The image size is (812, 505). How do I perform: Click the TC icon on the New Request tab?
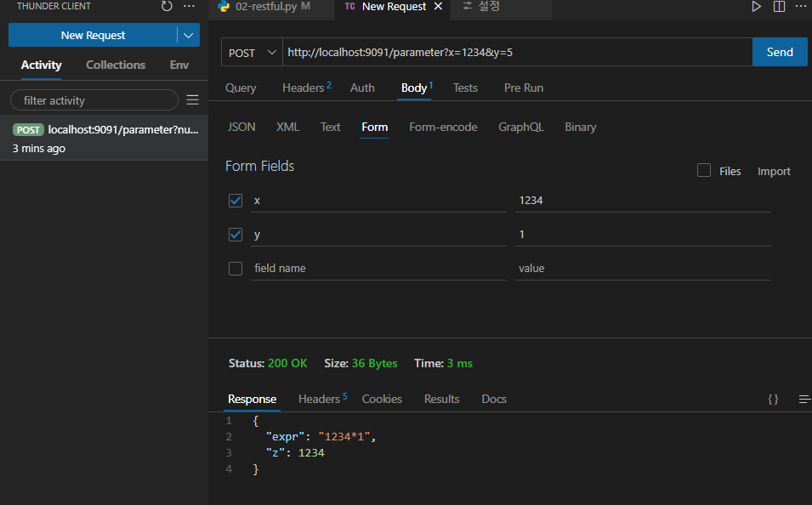pos(350,6)
